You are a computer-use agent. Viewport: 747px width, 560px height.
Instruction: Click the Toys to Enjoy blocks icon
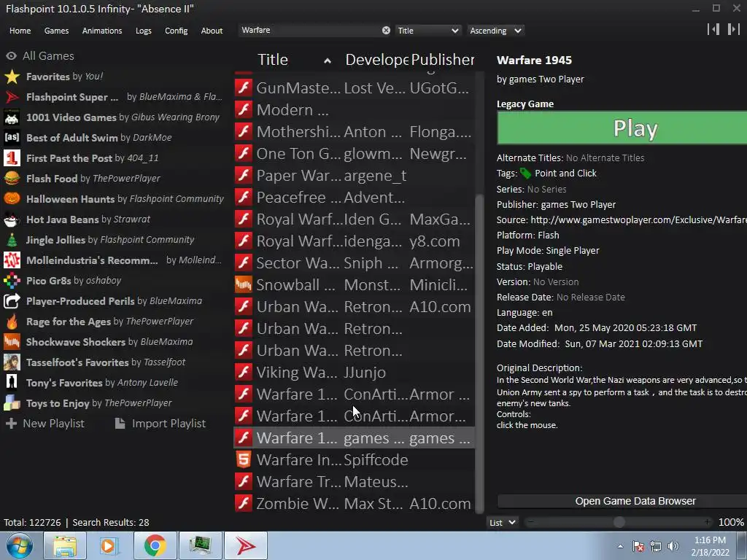tap(12, 402)
